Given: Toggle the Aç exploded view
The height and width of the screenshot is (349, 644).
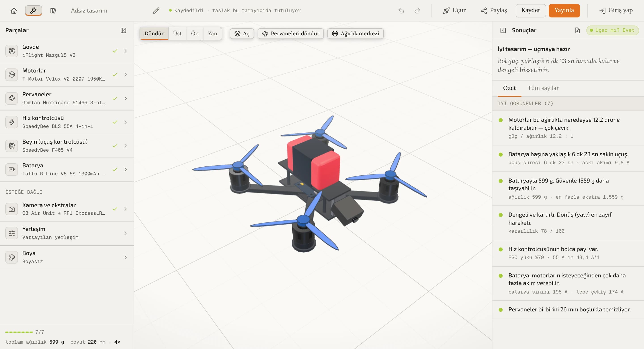Looking at the screenshot, I should click(x=242, y=33).
